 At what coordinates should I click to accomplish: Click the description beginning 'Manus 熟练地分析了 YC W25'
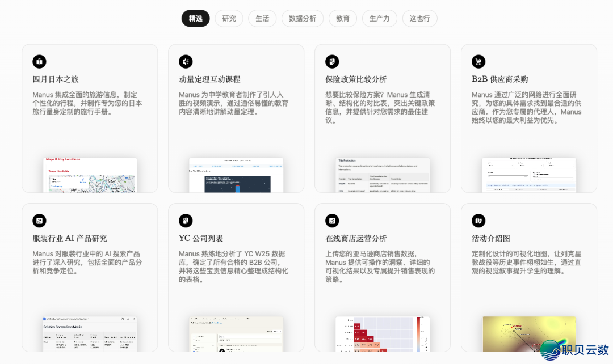(233, 266)
